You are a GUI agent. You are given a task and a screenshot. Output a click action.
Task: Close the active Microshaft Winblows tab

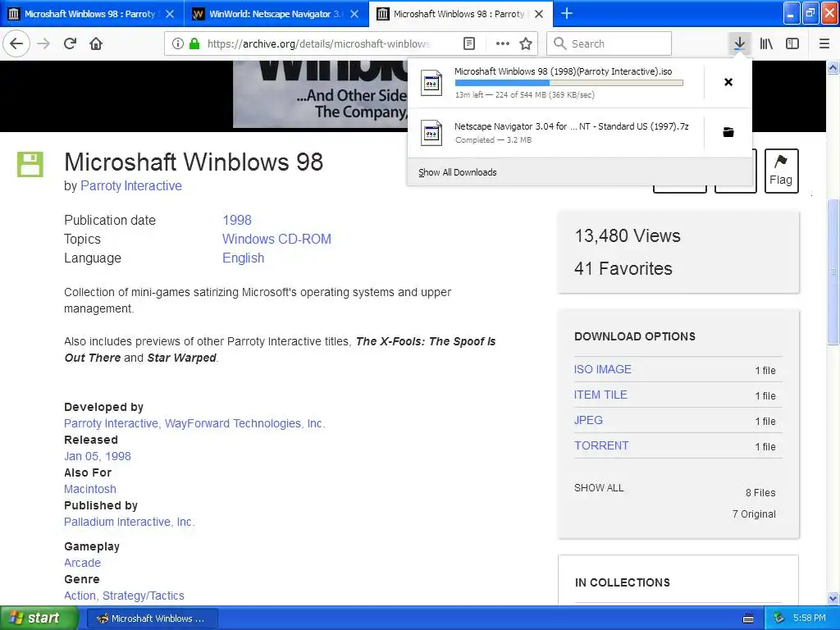[539, 14]
